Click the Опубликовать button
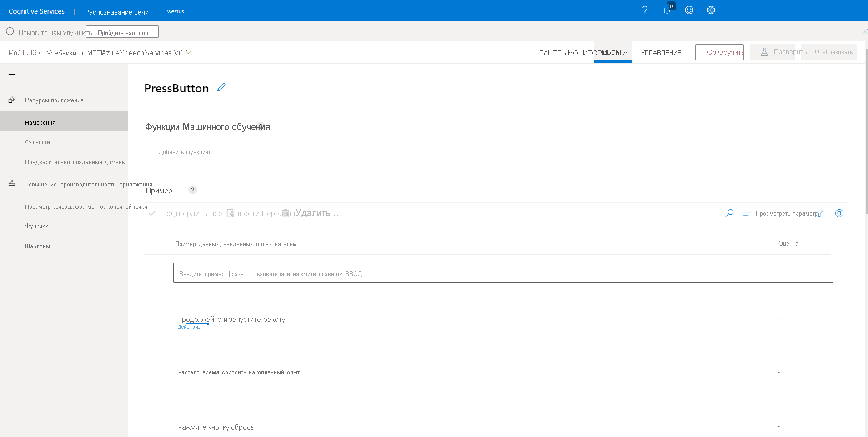This screenshot has height=437, width=868. (x=829, y=52)
